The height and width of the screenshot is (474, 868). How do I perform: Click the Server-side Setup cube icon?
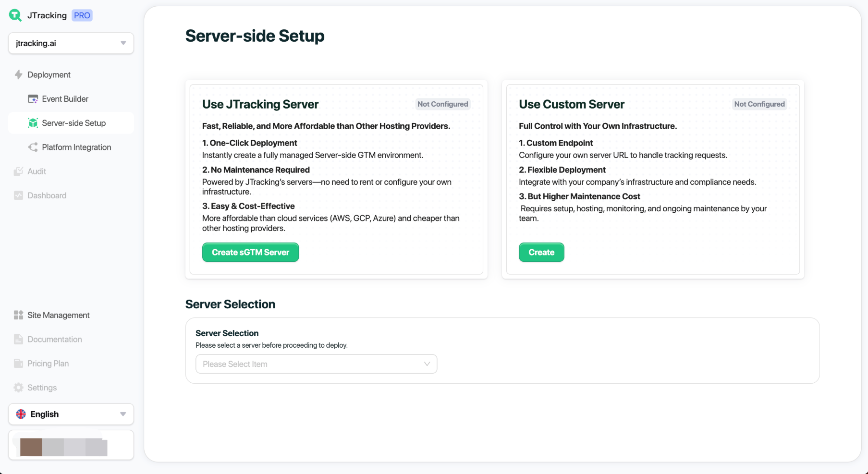coord(33,123)
